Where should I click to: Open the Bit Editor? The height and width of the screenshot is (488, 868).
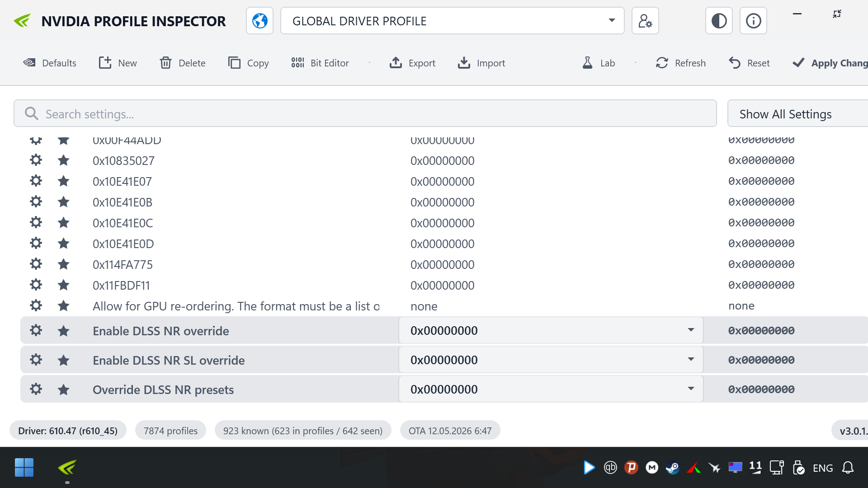(320, 63)
